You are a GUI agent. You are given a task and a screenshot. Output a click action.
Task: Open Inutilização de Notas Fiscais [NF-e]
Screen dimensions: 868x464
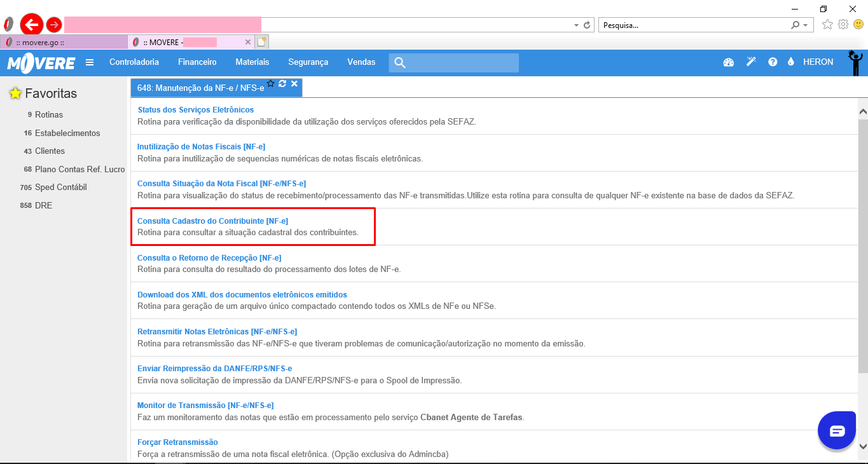click(x=201, y=147)
